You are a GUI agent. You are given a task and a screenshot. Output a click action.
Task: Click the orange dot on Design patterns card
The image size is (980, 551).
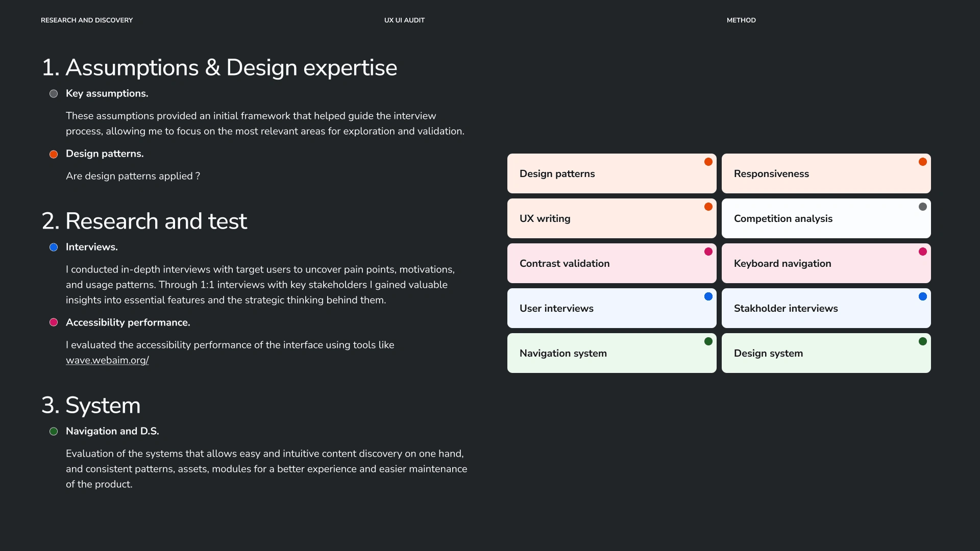point(708,162)
